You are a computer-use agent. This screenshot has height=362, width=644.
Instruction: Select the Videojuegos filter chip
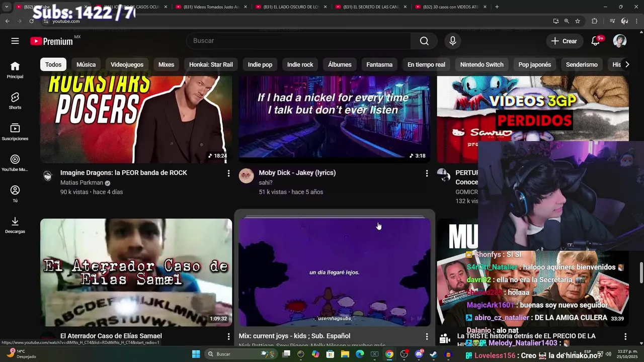click(127, 64)
